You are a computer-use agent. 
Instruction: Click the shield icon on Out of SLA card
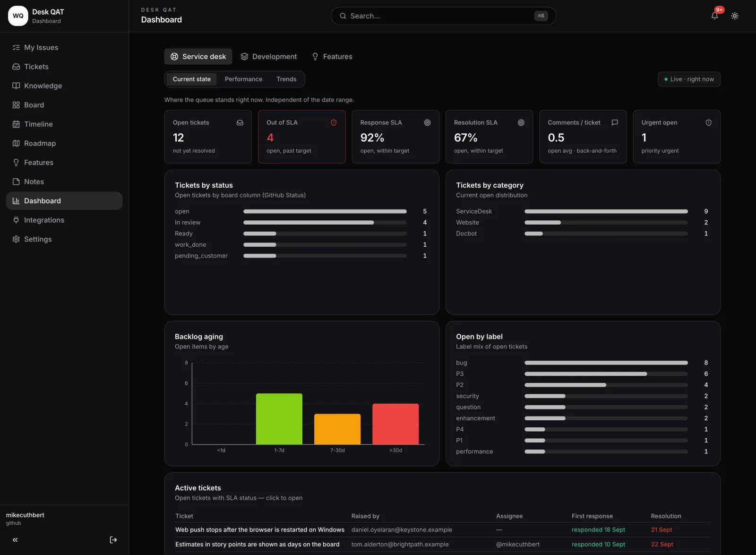334,122
